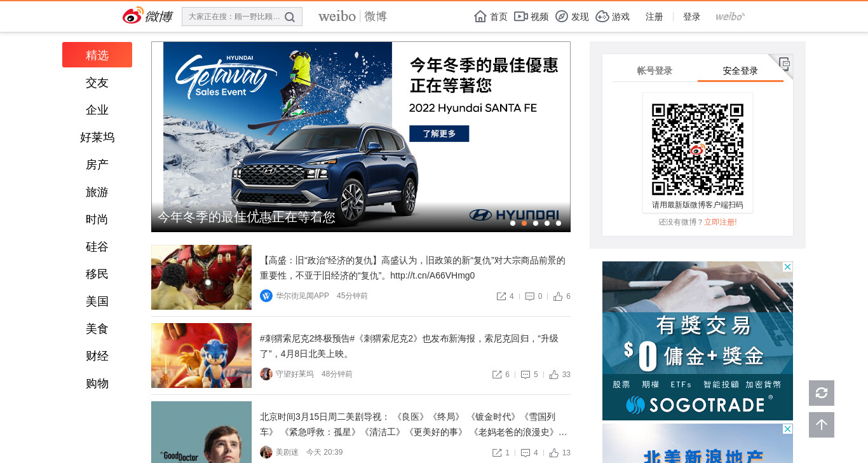Click 守望好莱坞 avatar
The height and width of the screenshot is (463, 868).
coord(266,374)
